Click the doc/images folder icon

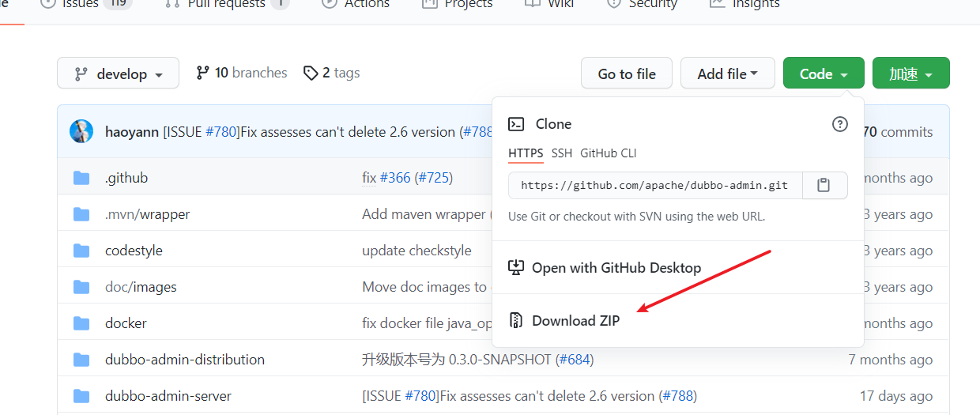click(x=81, y=287)
